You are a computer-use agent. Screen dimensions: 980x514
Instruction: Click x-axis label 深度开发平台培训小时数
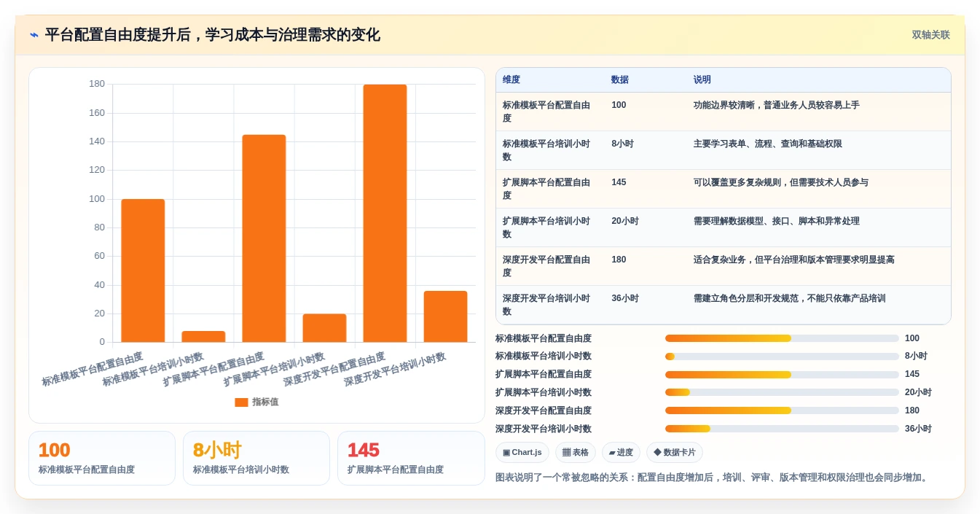point(396,369)
